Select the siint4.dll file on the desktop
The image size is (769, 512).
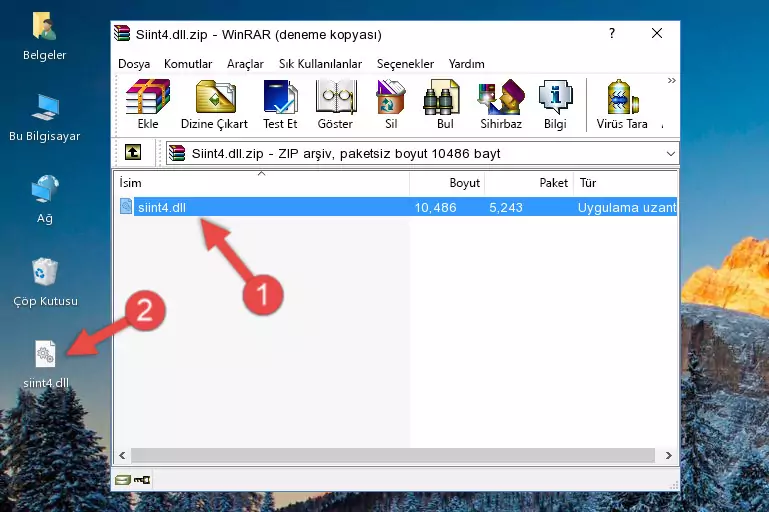(x=46, y=364)
